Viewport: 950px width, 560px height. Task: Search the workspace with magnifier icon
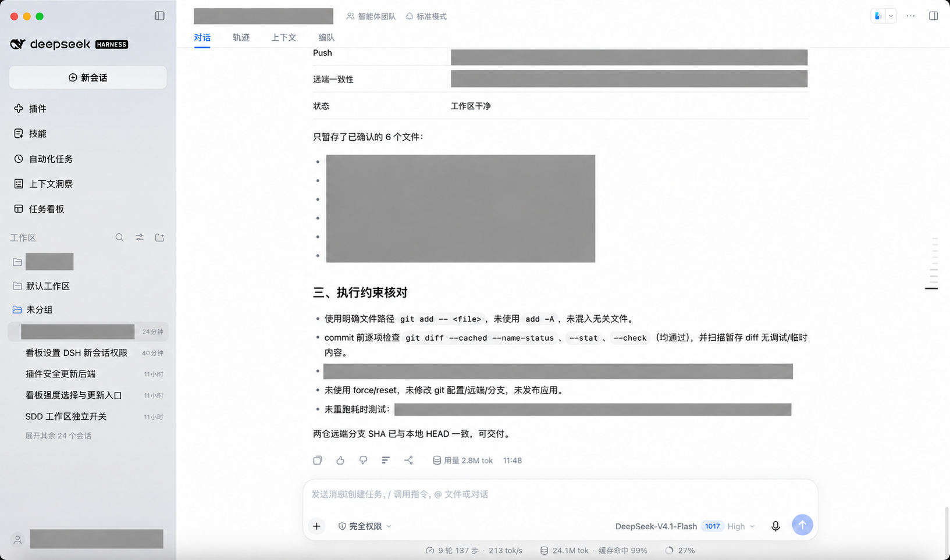point(119,238)
